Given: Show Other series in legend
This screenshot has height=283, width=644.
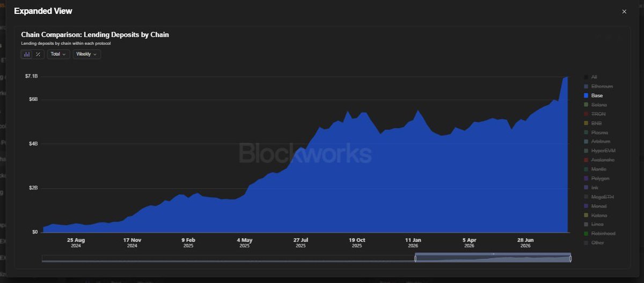Looking at the screenshot, I should (594, 243).
